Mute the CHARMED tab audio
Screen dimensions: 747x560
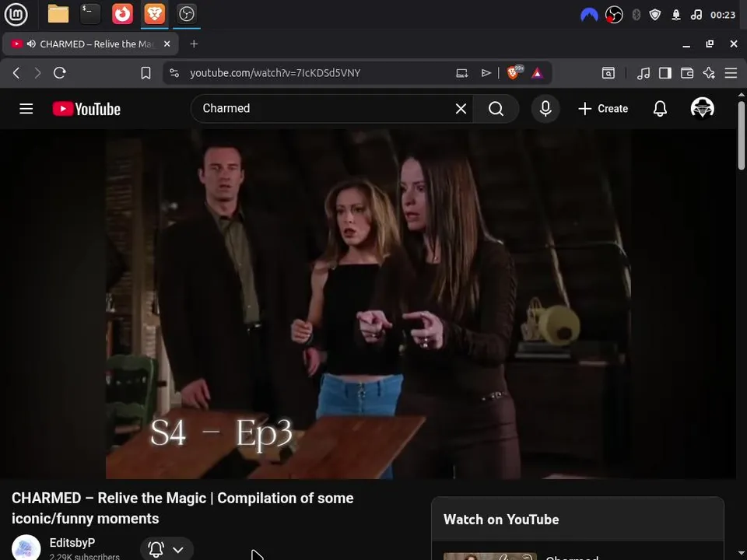pos(31,44)
